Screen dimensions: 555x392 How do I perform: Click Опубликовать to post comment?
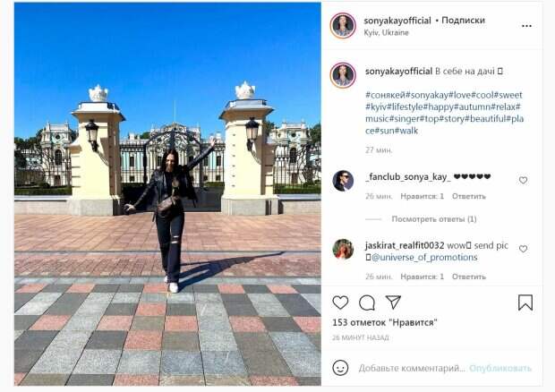500,369
